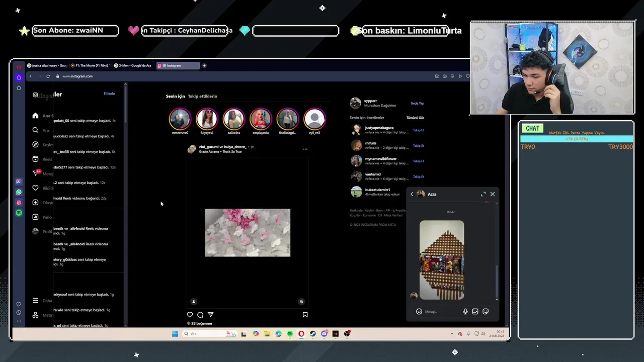Viewport: 644px width, 362px height.
Task: Follow mynamewildflower with Takip Et
Action: [x=419, y=161]
